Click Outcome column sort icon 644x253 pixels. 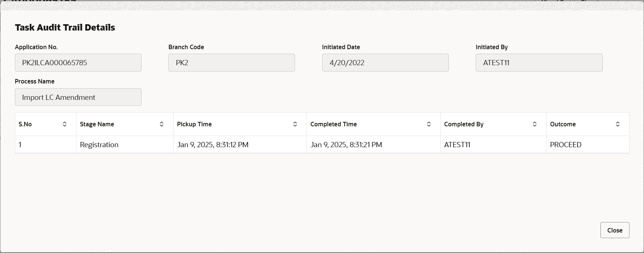point(618,124)
